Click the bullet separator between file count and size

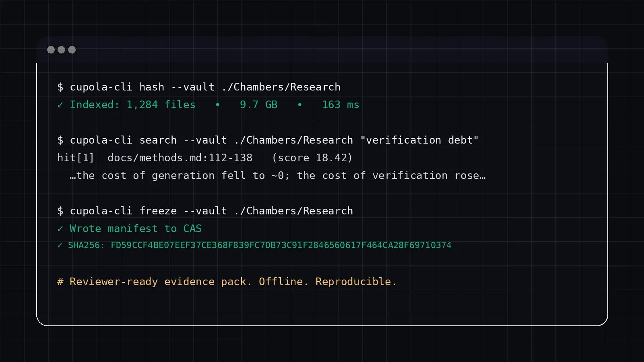click(218, 105)
